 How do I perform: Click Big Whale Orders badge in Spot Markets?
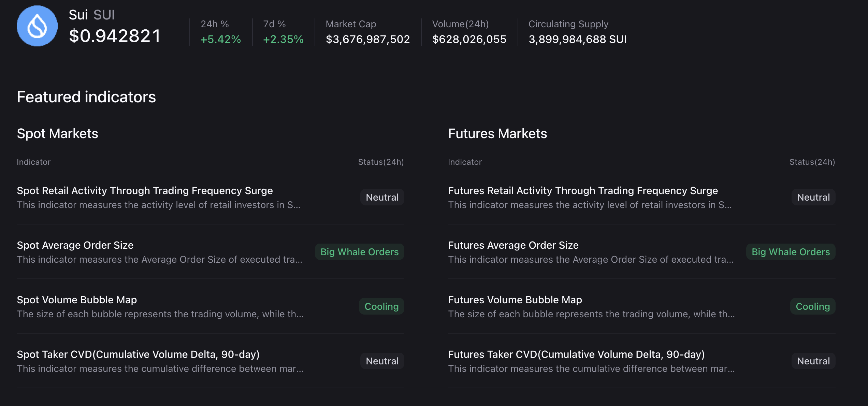(359, 252)
